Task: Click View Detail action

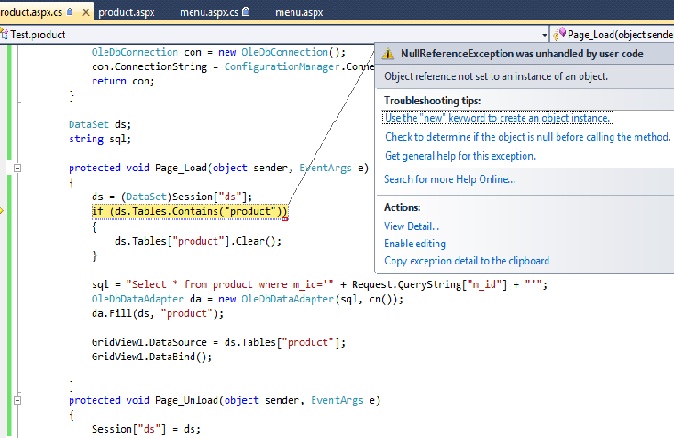Action: click(411, 226)
